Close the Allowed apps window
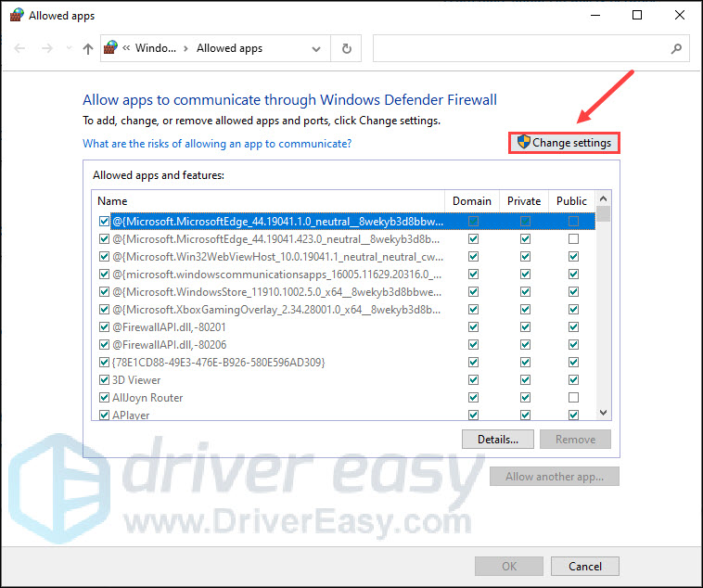Image resolution: width=703 pixels, height=588 pixels. [680, 15]
